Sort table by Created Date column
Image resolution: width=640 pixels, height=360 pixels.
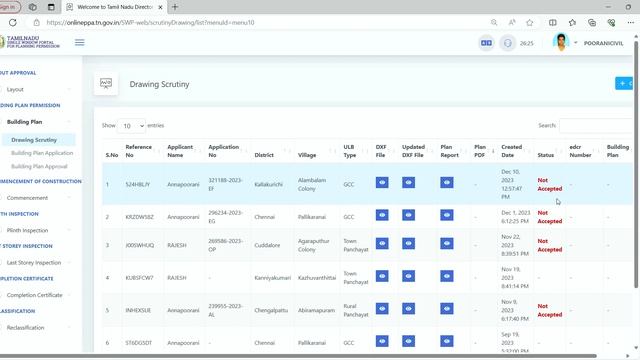[x=515, y=151]
